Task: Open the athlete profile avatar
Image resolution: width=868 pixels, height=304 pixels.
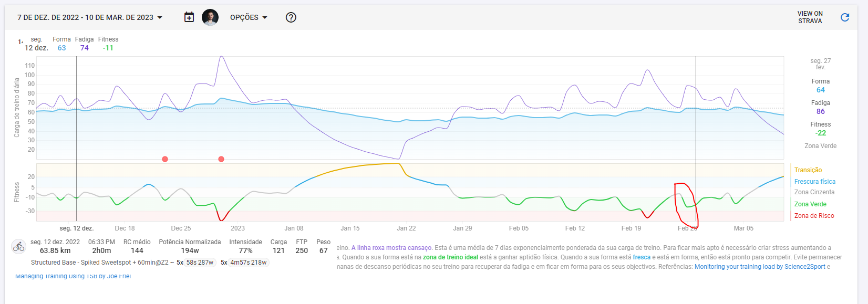Action: point(210,17)
